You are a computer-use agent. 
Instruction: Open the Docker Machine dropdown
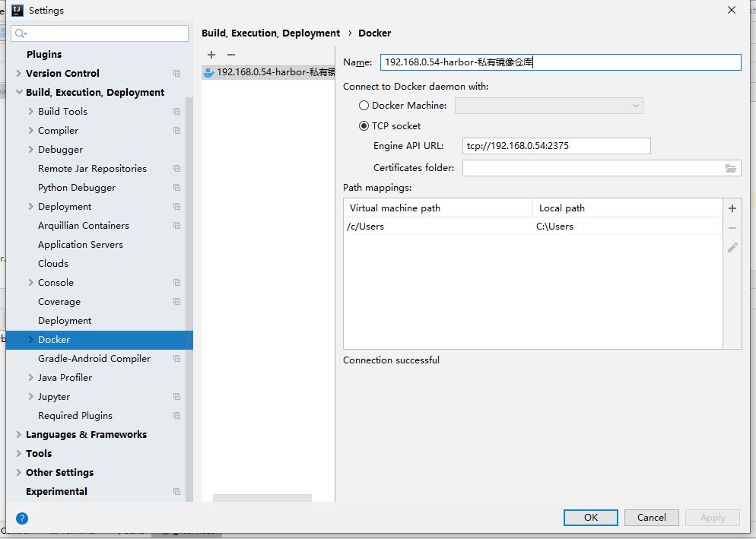pyautogui.click(x=548, y=106)
